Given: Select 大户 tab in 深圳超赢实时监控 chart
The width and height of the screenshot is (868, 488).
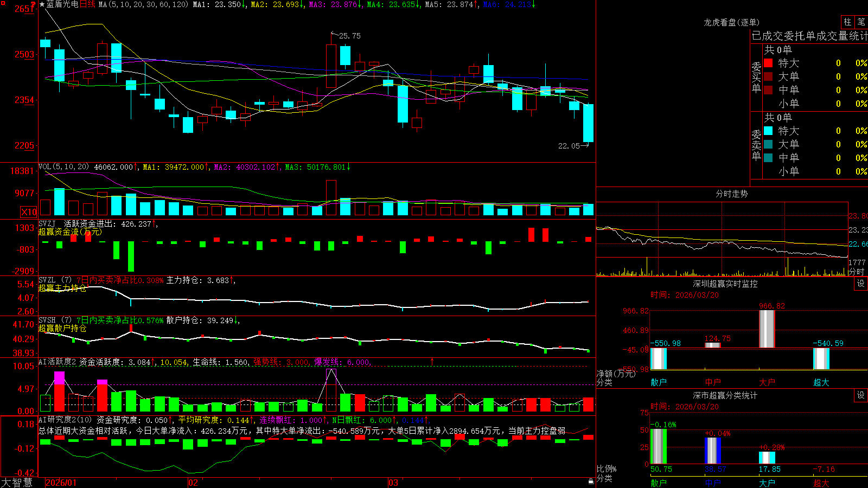Looking at the screenshot, I should click(767, 382).
